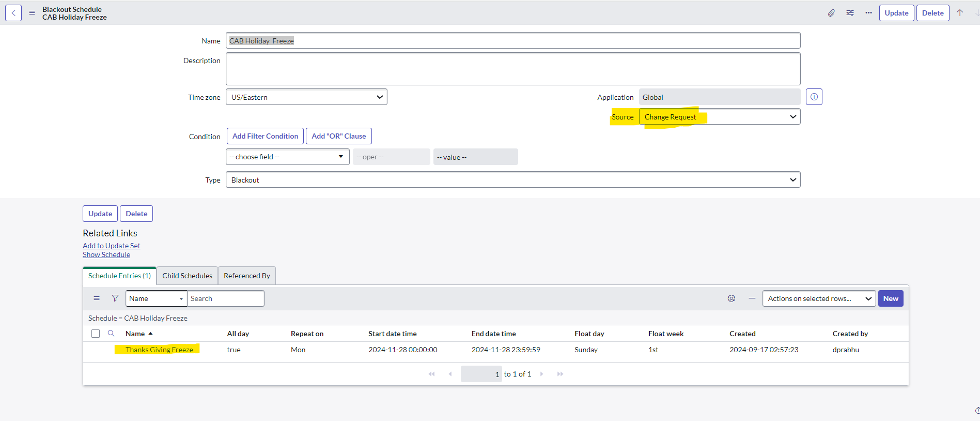
Task: Create a New schedule entry
Action: point(891,298)
